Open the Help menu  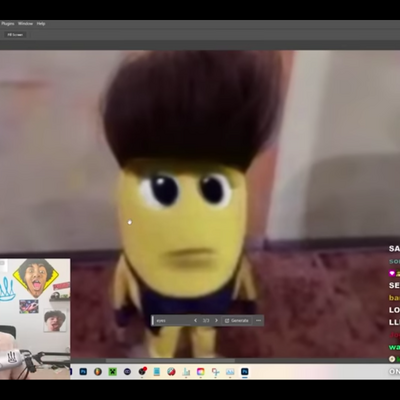41,24
